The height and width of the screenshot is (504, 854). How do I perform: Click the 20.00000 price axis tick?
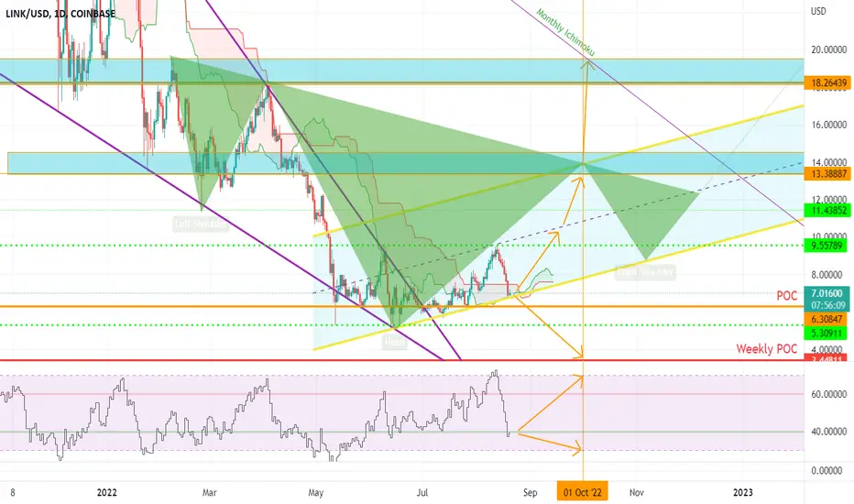tap(829, 50)
